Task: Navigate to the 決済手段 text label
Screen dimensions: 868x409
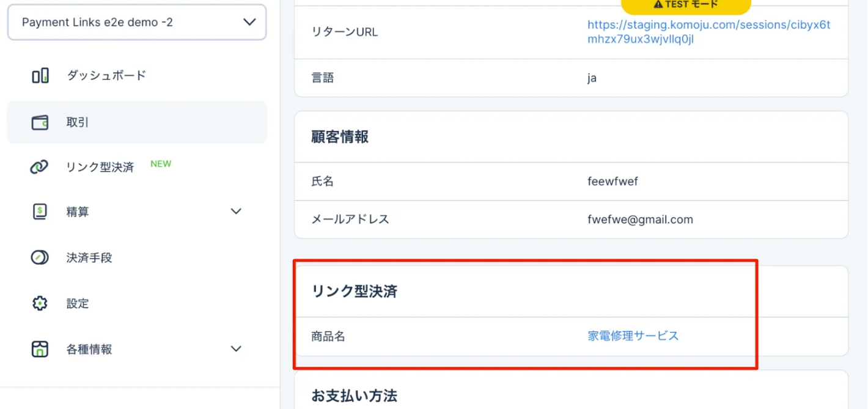Action: tap(89, 257)
